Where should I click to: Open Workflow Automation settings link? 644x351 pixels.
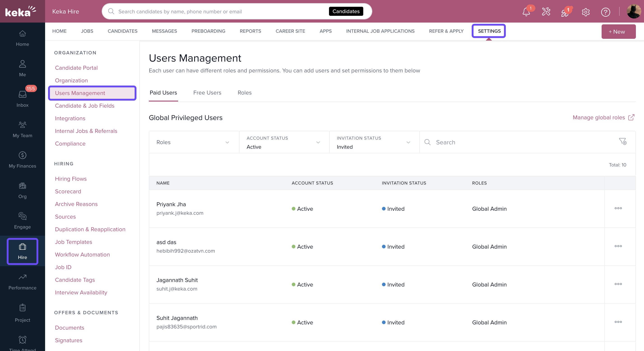(x=82, y=254)
